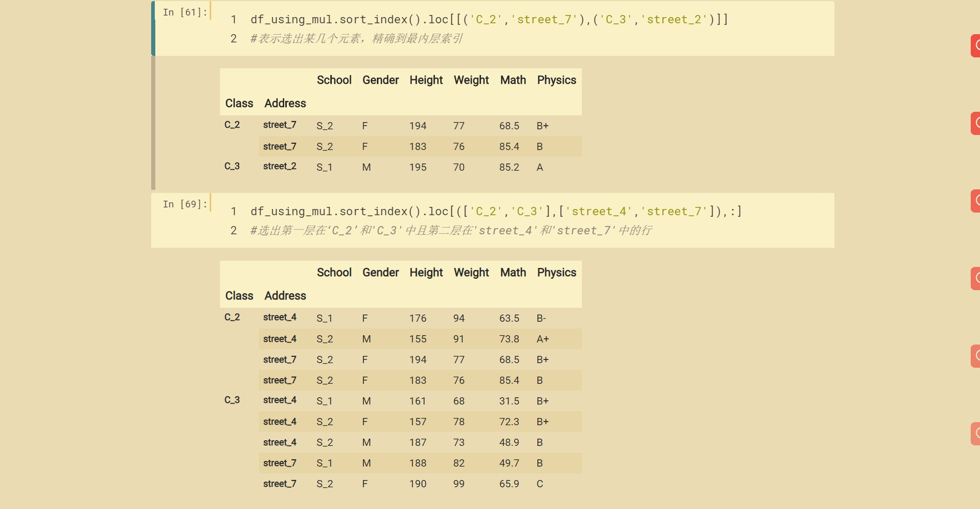
Task: Click Height header in In [69] output table
Action: [x=426, y=273]
